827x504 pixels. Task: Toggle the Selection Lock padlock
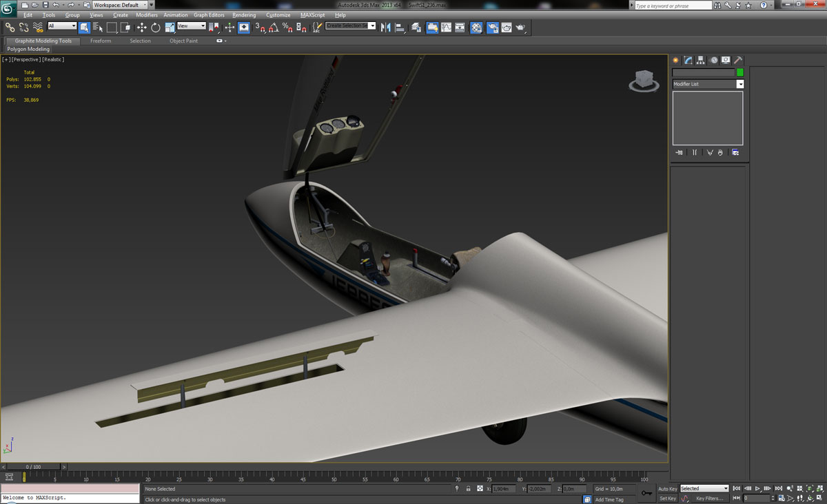[x=468, y=489]
